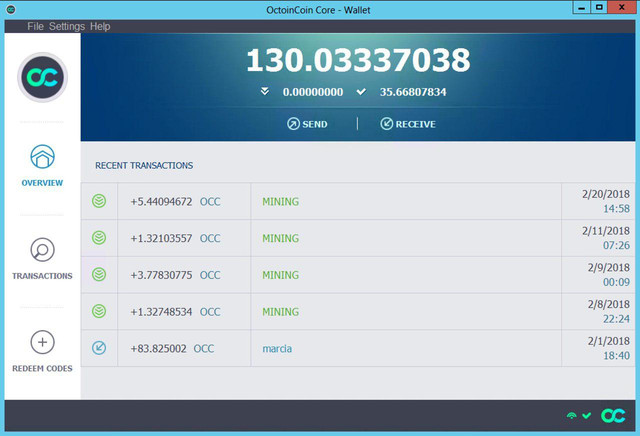Click received icon of +83.825002 transaction
Viewport: 640px width, 436px height.
pos(99,348)
